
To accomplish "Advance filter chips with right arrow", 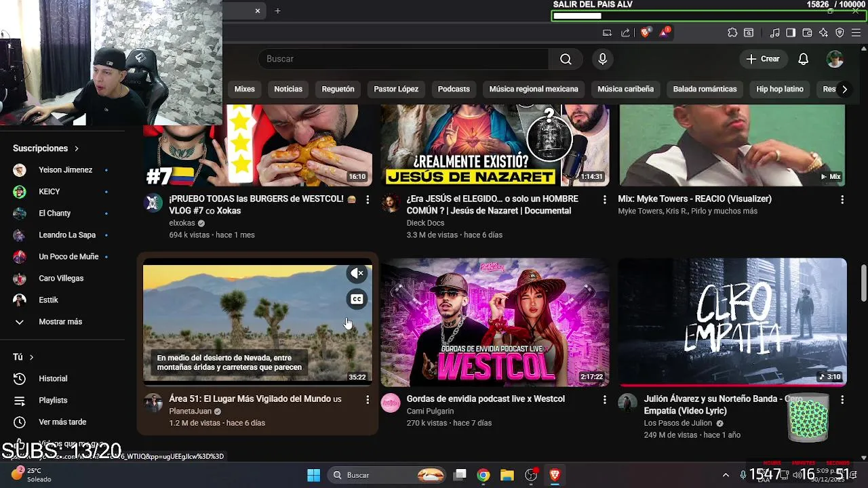I will point(844,89).
